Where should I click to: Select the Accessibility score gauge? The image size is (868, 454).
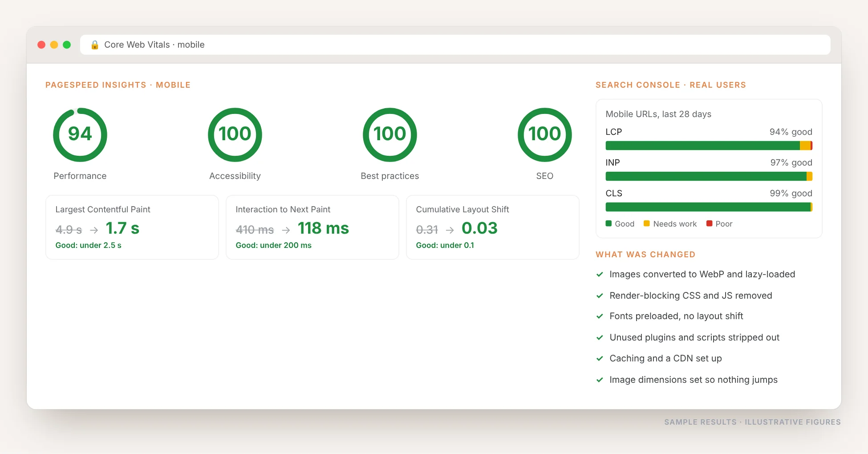(x=235, y=134)
